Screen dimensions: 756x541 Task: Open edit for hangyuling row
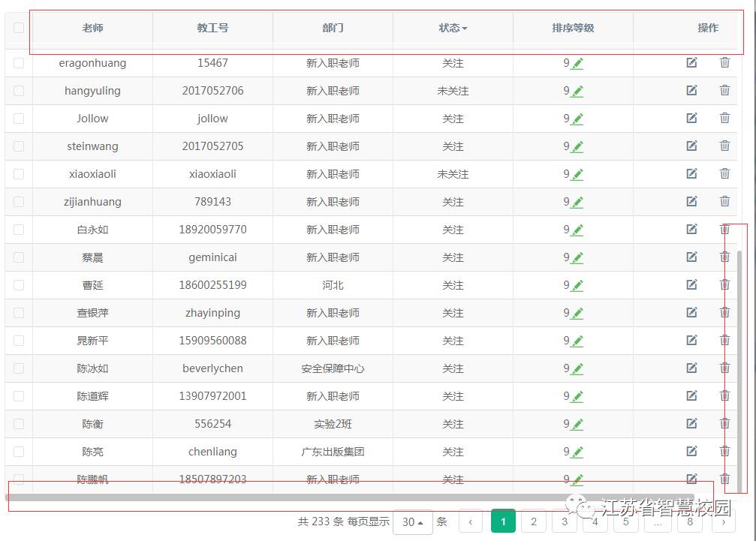tap(691, 90)
